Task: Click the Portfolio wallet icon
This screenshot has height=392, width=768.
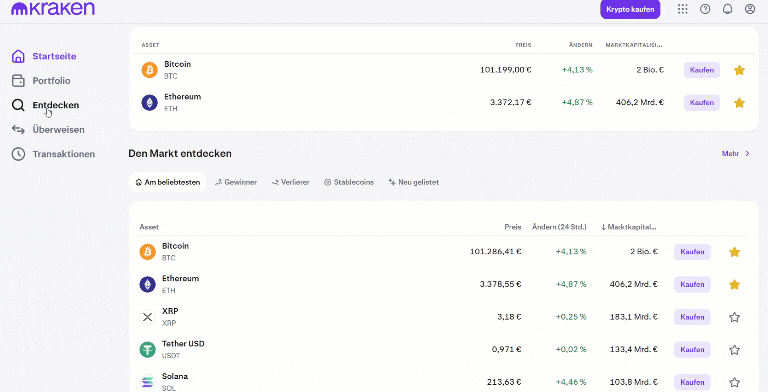Action: click(x=18, y=80)
